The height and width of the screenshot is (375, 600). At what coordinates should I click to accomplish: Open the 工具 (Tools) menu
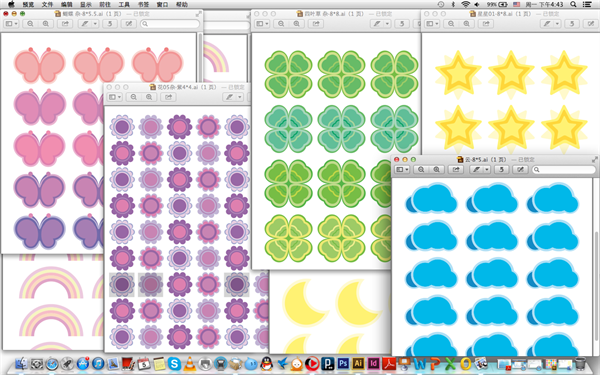click(x=124, y=5)
